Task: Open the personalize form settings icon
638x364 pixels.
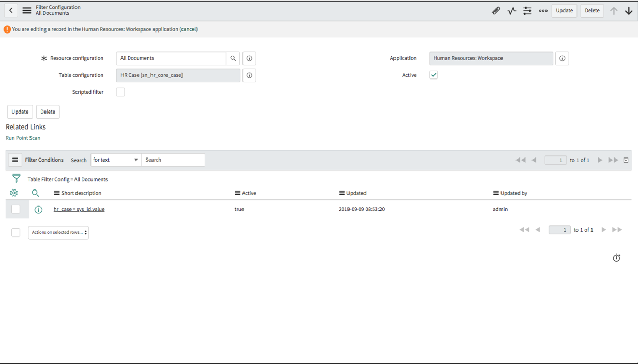Action: pos(527,10)
